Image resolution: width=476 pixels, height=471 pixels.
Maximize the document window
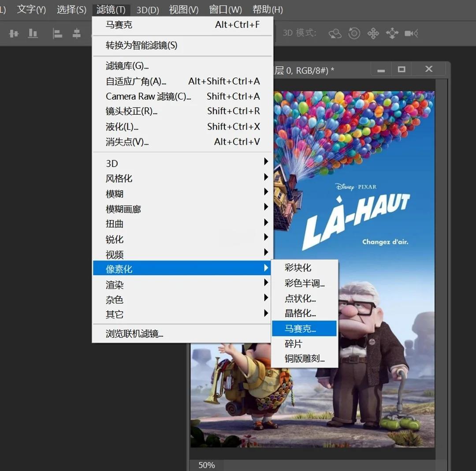click(x=401, y=69)
